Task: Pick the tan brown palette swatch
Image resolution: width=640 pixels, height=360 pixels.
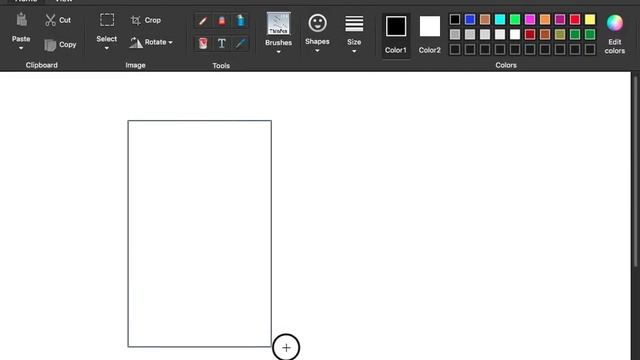Action: pyautogui.click(x=485, y=19)
